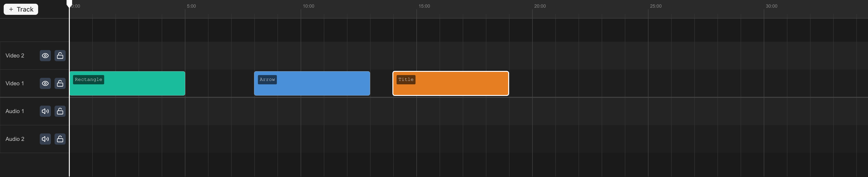The height and width of the screenshot is (177, 868).
Task: Jump to 15:00 on the time ruler
Action: 416,6
